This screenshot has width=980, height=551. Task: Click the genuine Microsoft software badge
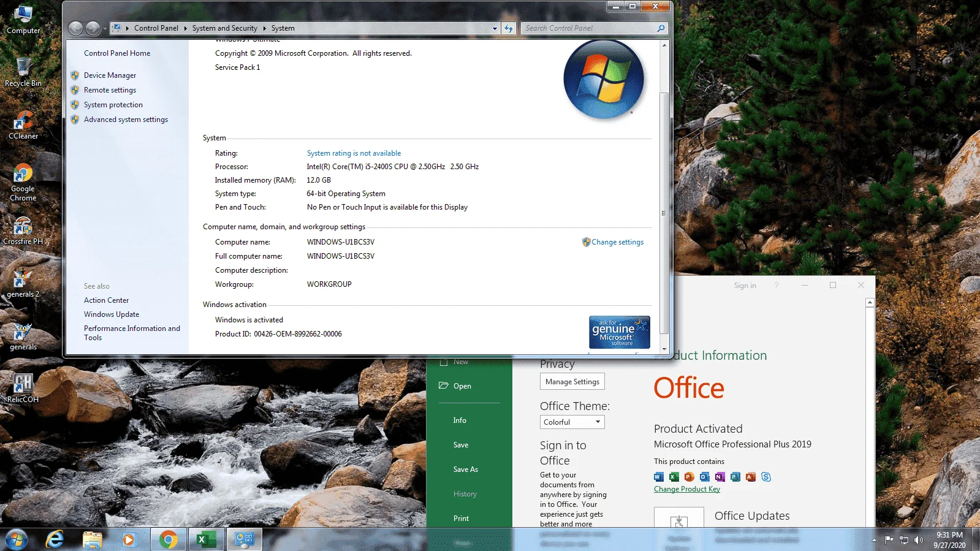pyautogui.click(x=620, y=332)
